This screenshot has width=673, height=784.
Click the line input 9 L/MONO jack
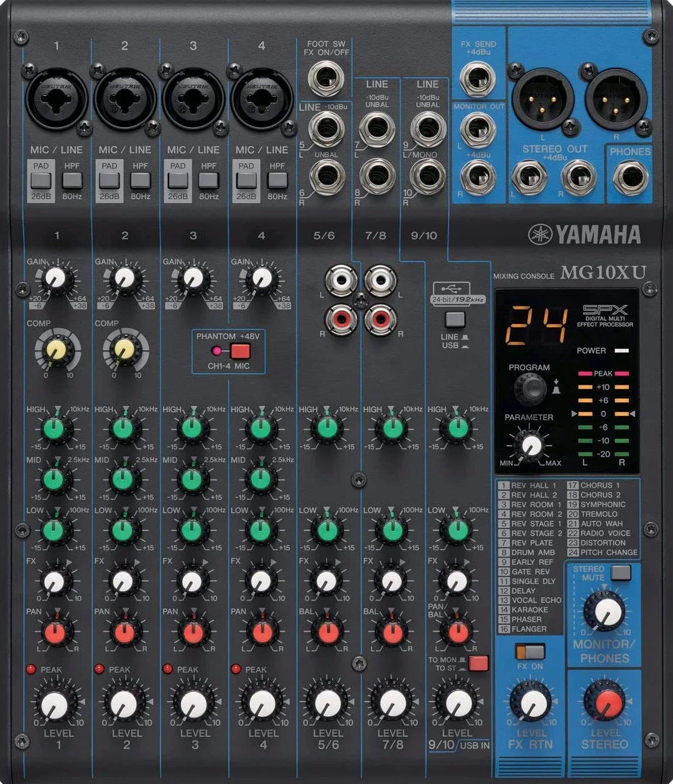point(427,129)
